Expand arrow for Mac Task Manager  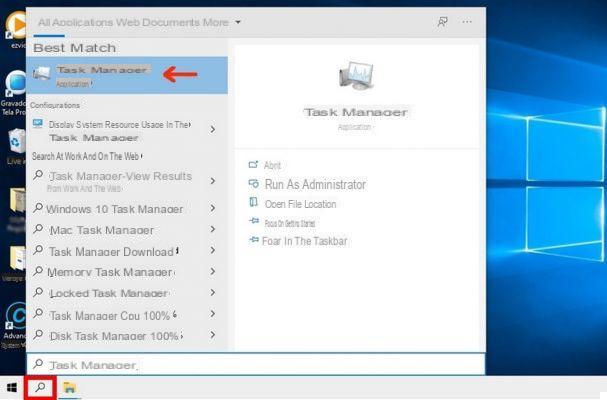tap(213, 229)
